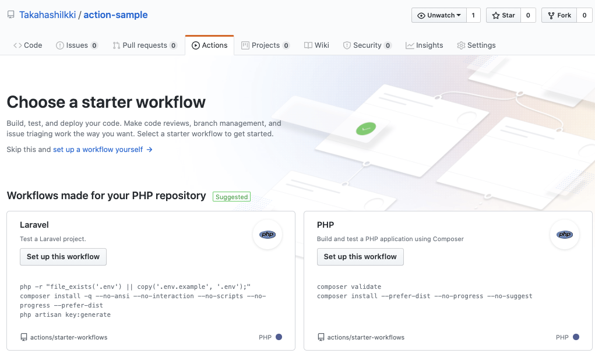This screenshot has width=595, height=364.
Task: Click the green Suggested badge
Action: click(231, 197)
